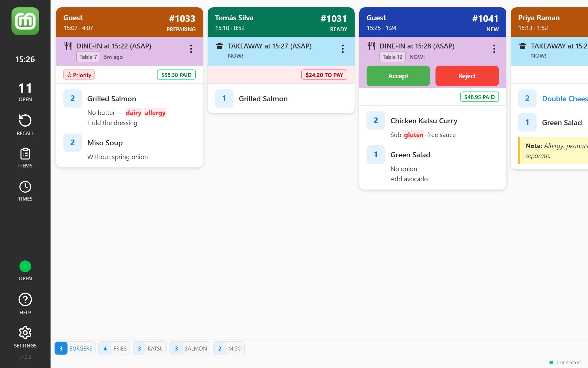The image size is (588, 368).
Task: Click the dine-in cutlery icon on order #1033
Action: coord(68,46)
